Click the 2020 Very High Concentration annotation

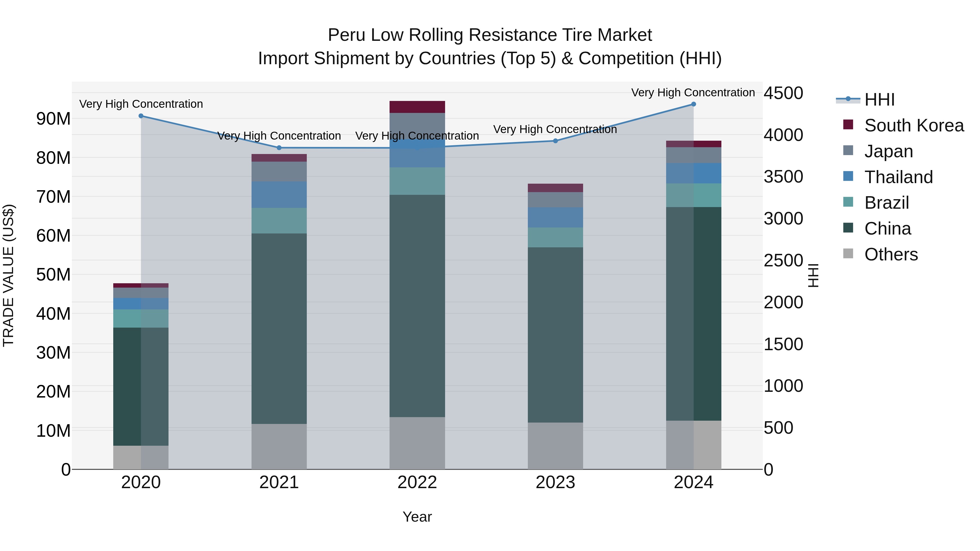141,104
